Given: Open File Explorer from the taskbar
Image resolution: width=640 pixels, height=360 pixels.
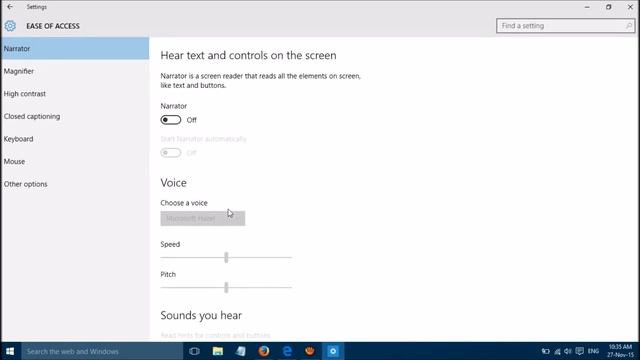Looking at the screenshot, I should [218, 351].
